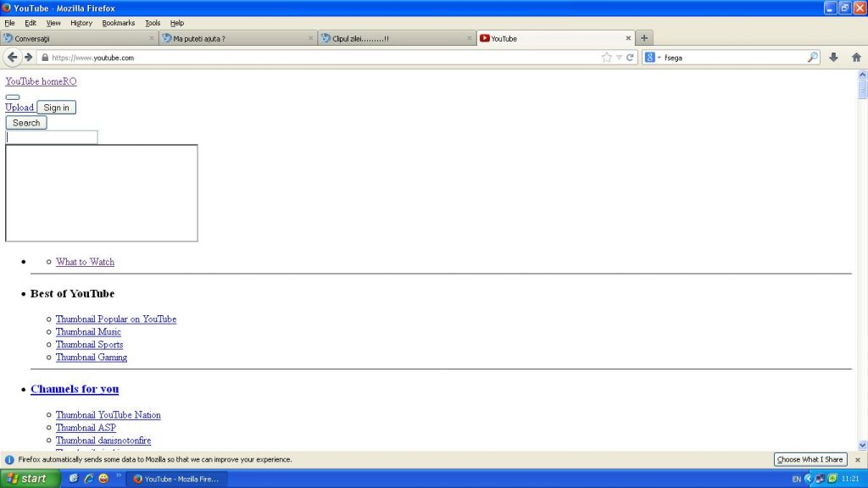Click the green system tray icon
The image size is (868, 488).
832,479
